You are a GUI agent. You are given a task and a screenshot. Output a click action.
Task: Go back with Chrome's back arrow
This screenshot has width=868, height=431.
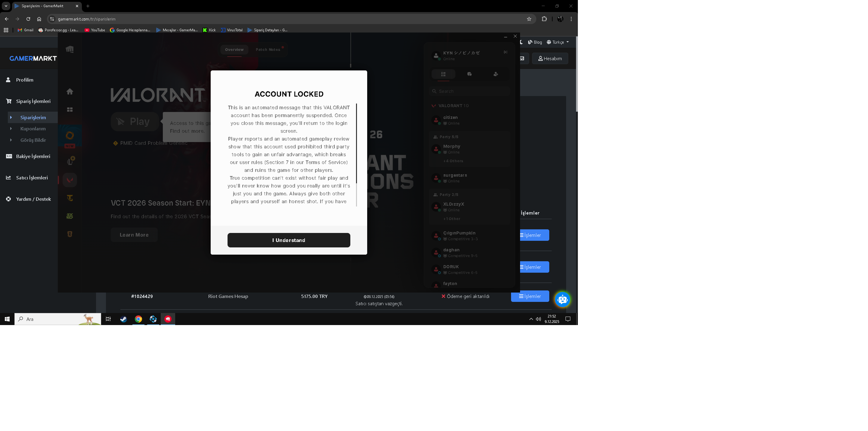tap(7, 19)
